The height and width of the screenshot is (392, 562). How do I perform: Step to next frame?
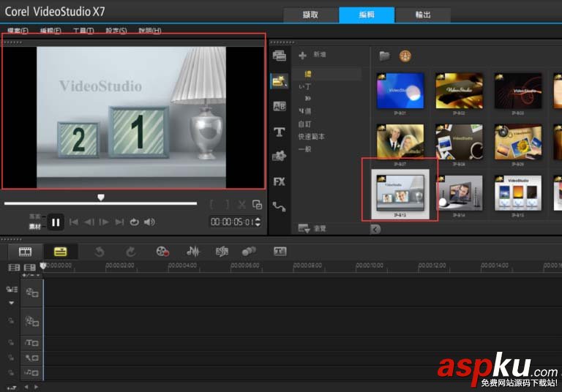point(104,222)
